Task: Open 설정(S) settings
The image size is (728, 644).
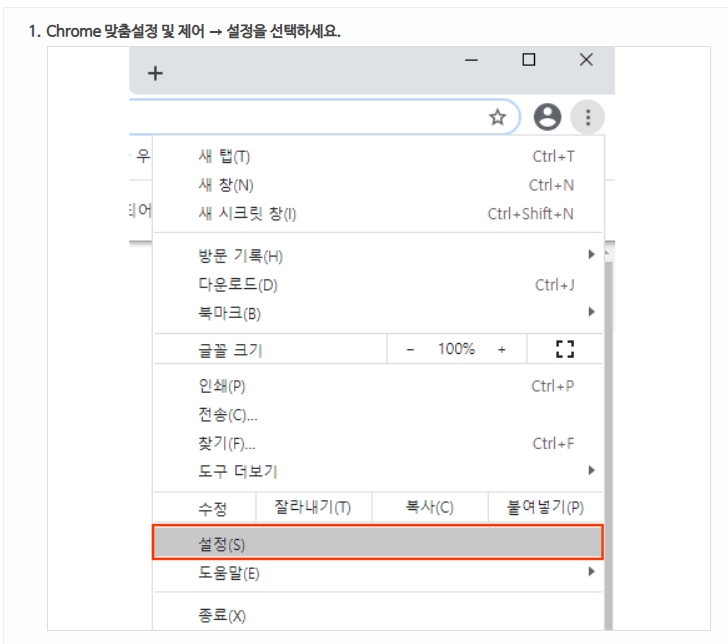Action: pyautogui.click(x=378, y=542)
